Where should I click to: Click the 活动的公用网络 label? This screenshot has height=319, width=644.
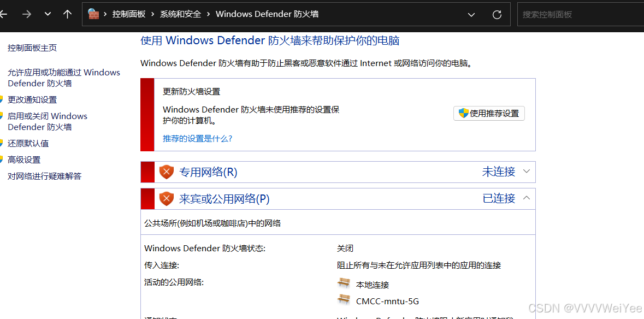[174, 282]
